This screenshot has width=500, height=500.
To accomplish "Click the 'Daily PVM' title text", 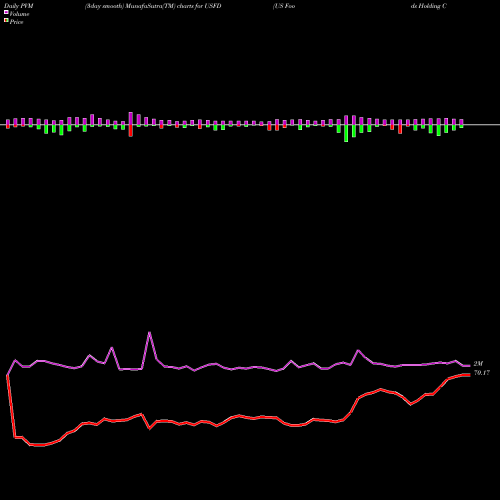I will (19, 6).
